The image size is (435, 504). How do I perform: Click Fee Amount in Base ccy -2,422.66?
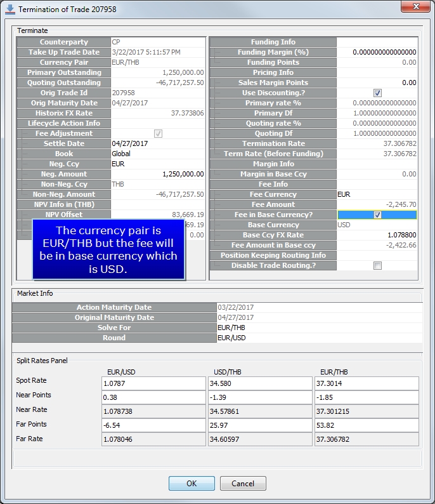point(377,245)
